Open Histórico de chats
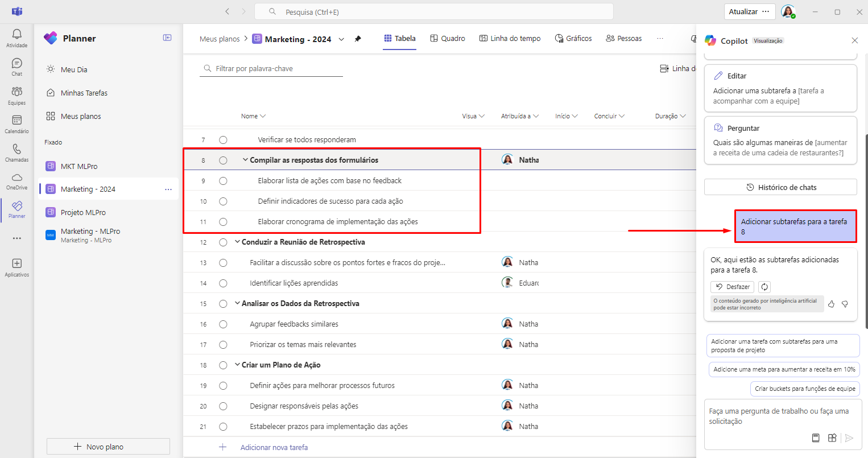This screenshot has width=868, height=458. point(780,187)
